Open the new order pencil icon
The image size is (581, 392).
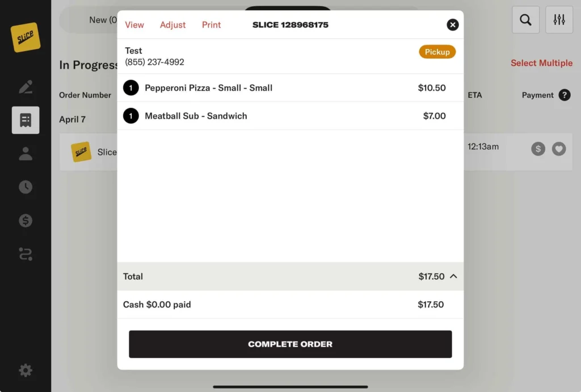click(26, 87)
